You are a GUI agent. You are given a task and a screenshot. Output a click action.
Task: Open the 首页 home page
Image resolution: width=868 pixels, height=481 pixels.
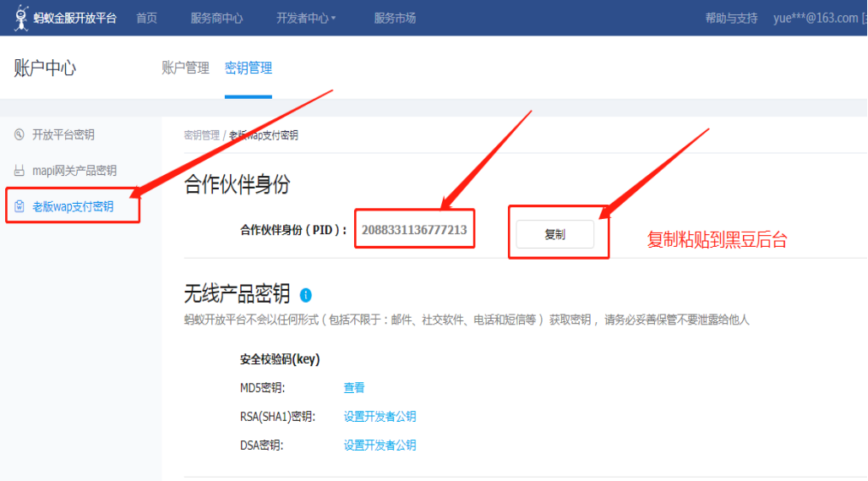(x=147, y=19)
